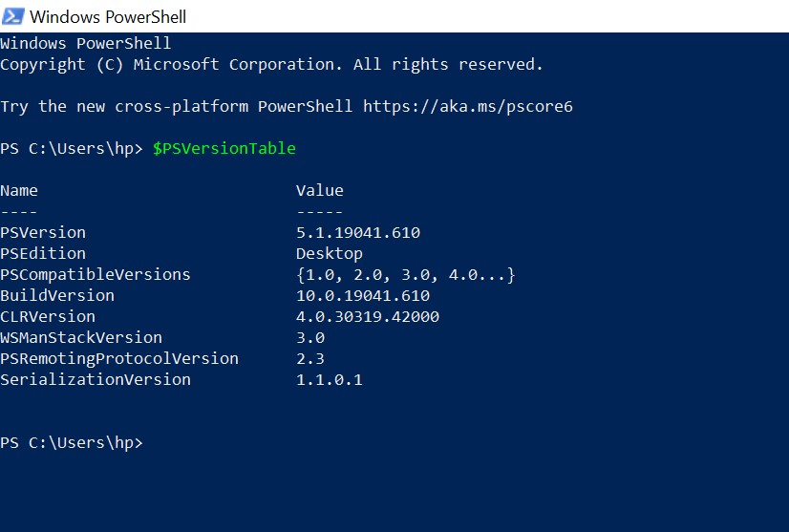Click the PSEdition property name

[x=43, y=254]
